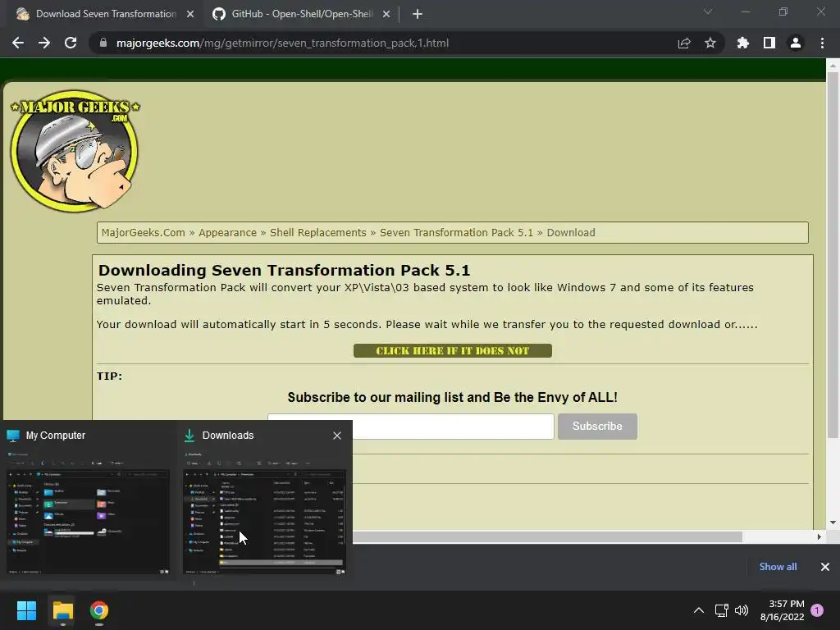Click the CLICK HERE IF IT DOES NOT button
The width and height of the screenshot is (840, 630).
(x=453, y=350)
